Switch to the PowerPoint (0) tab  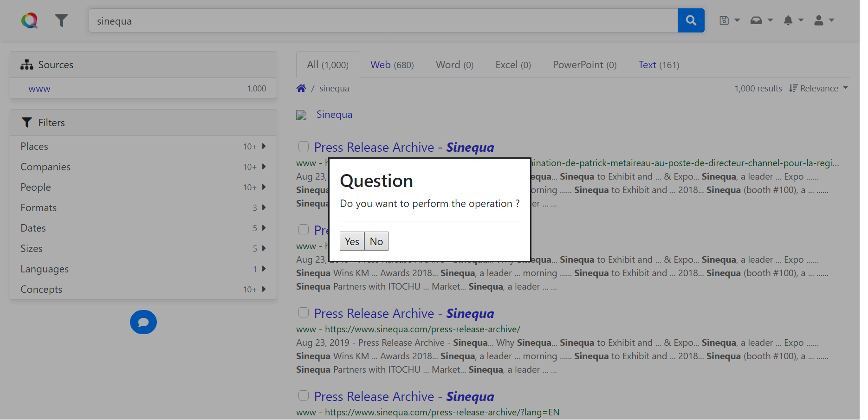click(584, 65)
